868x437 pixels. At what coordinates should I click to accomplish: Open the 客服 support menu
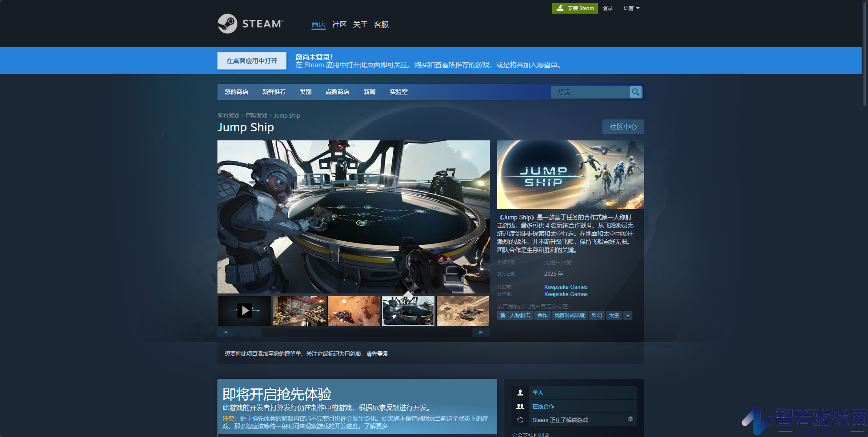point(381,25)
